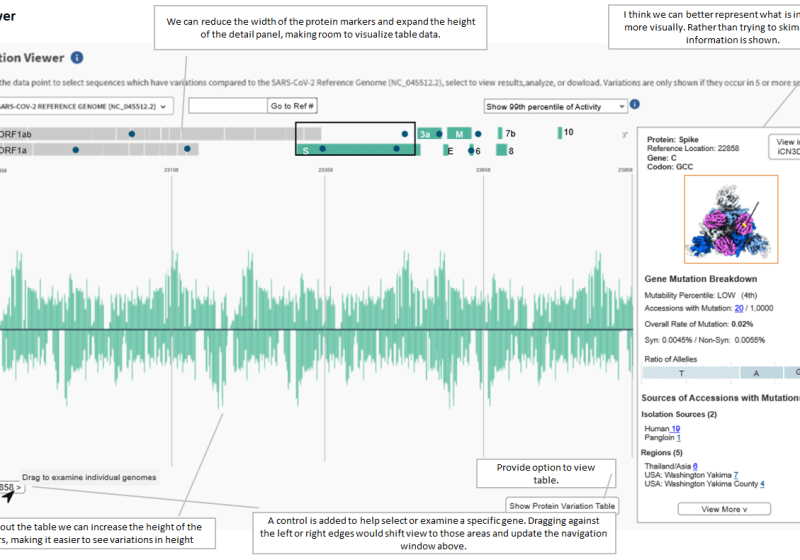Open the Thailand/Asia 8 link
The width and height of the screenshot is (800, 560).
[x=695, y=466]
